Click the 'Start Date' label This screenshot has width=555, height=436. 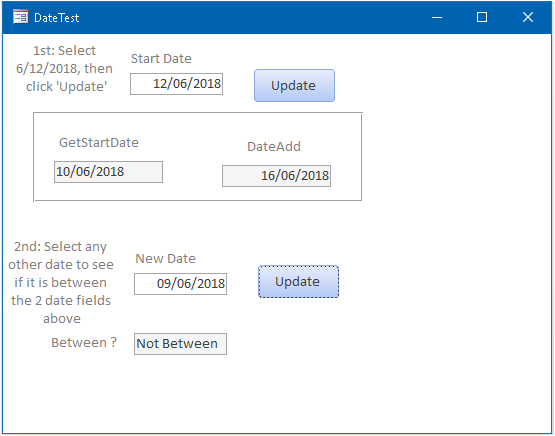(161, 58)
